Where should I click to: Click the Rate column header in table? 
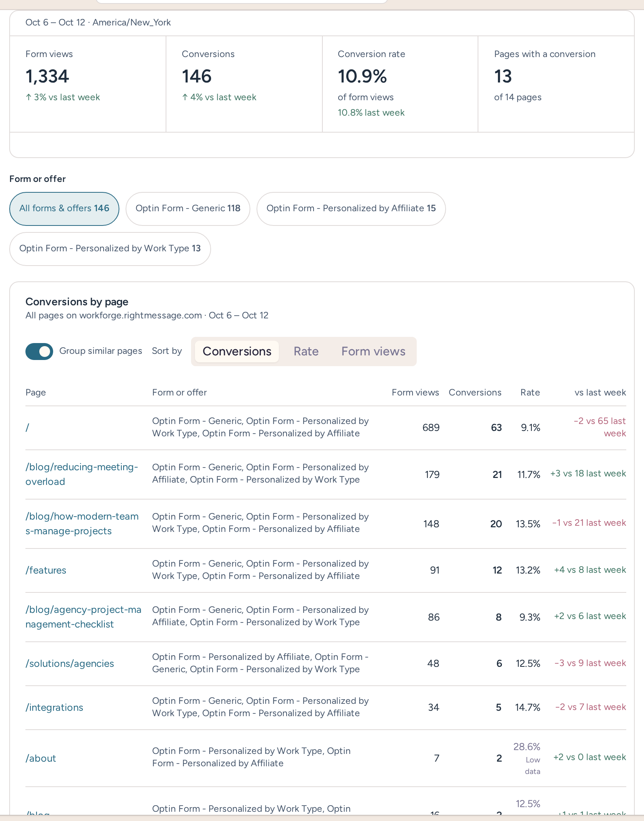[530, 392]
